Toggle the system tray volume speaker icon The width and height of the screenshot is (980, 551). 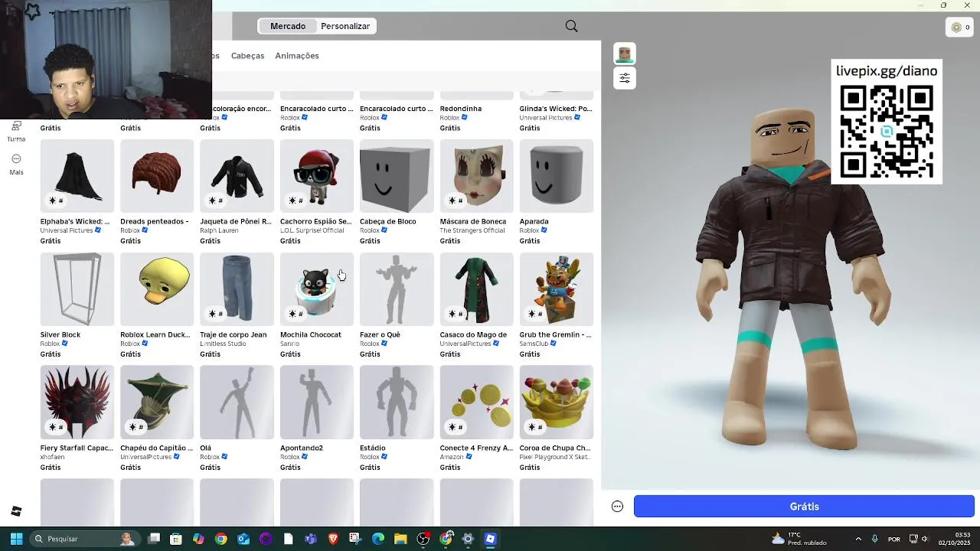pos(924,539)
